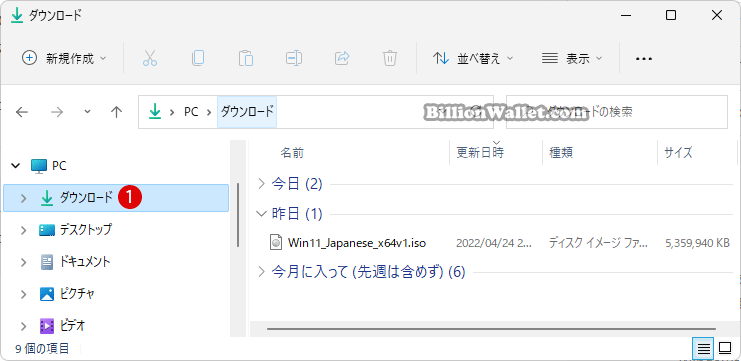The image size is (741, 361).
Task: Click the 2022/04/24 date cell
Action: [x=494, y=243]
